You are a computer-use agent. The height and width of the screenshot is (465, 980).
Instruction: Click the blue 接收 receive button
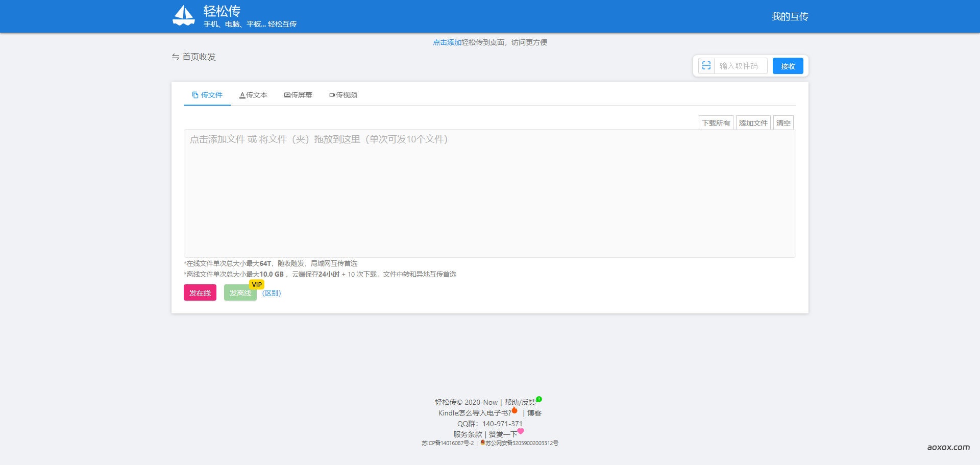(788, 66)
